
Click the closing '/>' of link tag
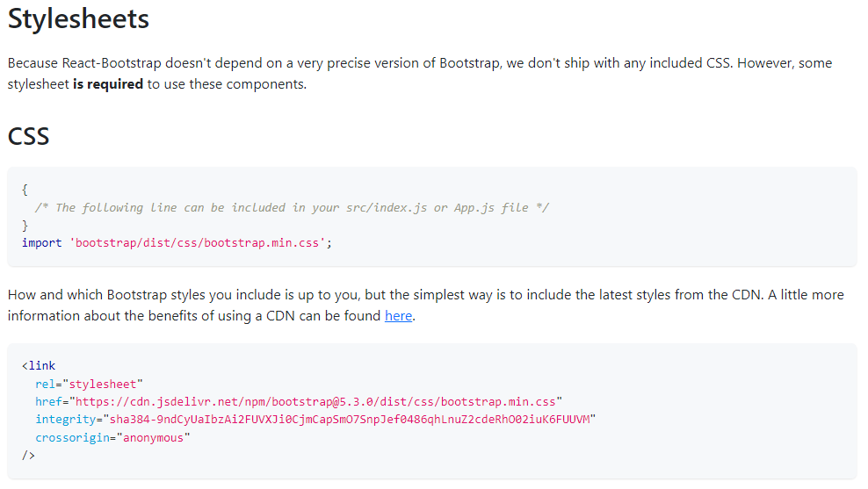point(28,456)
